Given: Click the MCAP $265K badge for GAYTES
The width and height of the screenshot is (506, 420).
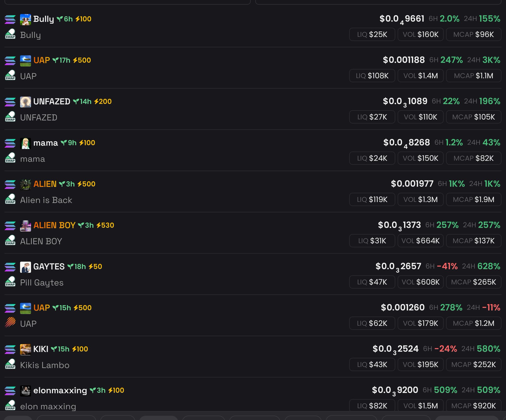Looking at the screenshot, I should pyautogui.click(x=474, y=282).
